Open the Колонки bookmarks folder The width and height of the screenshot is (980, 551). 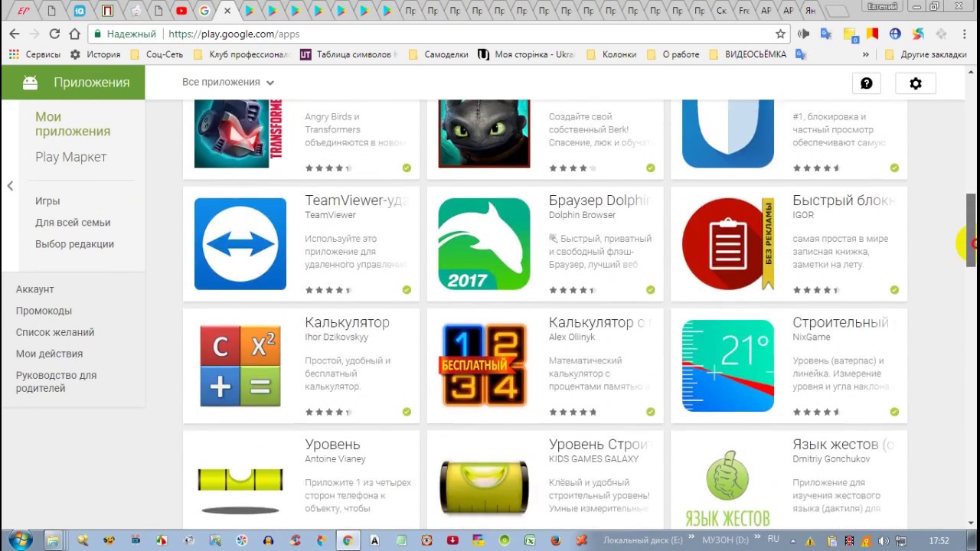tap(611, 54)
